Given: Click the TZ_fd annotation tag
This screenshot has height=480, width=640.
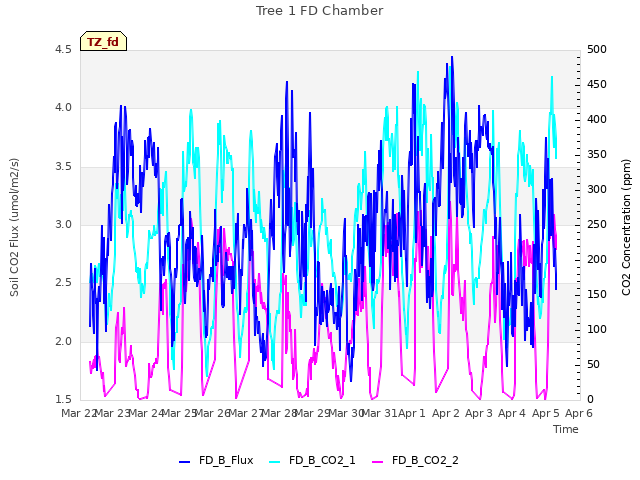Looking at the screenshot, I should point(103,41).
